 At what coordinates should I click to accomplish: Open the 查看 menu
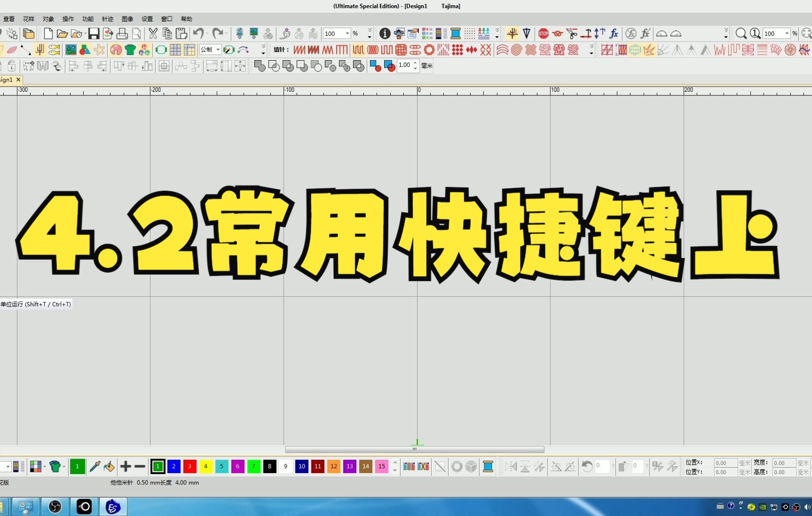(9, 19)
